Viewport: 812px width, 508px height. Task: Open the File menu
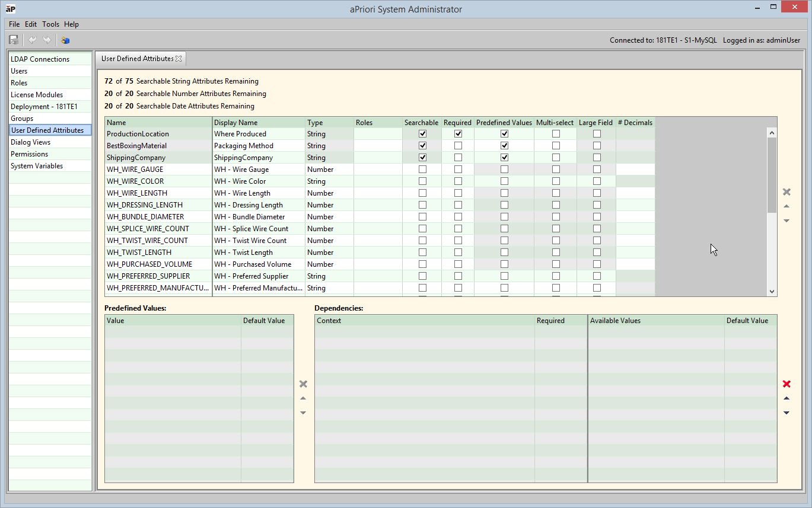point(15,24)
